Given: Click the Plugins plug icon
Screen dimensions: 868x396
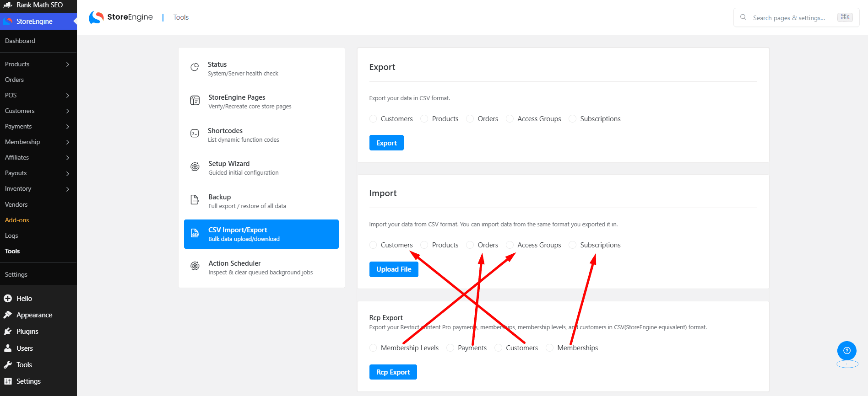Looking at the screenshot, I should [x=8, y=332].
